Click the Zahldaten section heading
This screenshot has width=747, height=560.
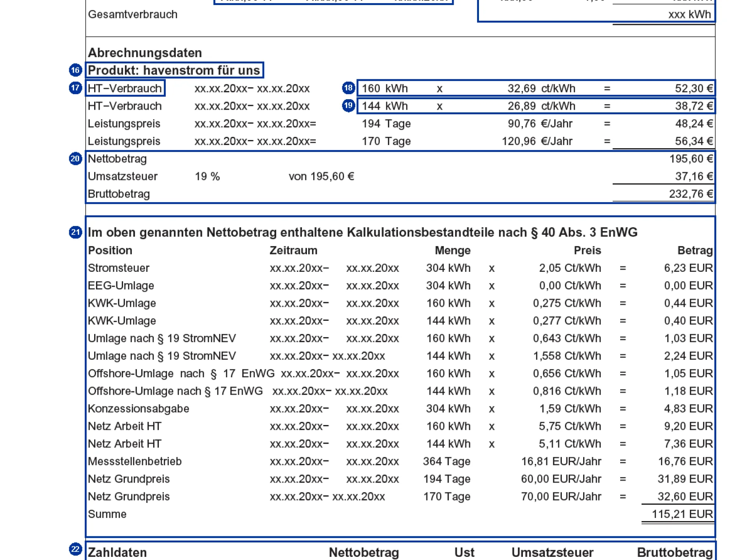117,552
